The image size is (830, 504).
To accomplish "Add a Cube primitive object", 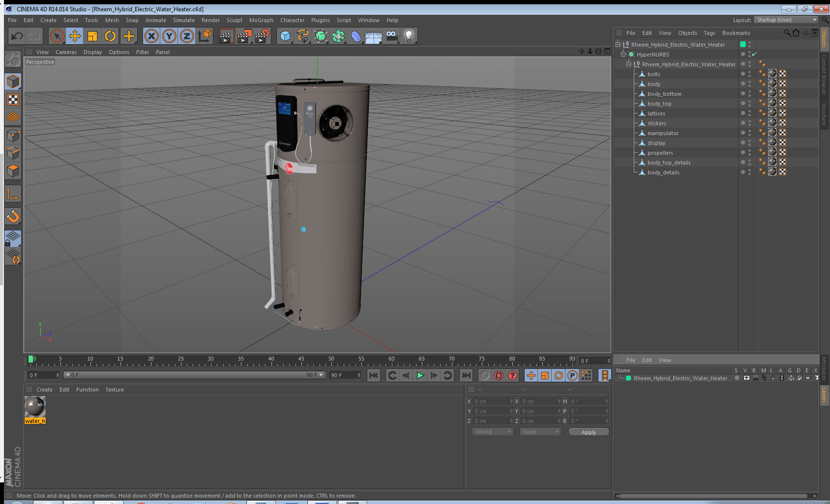I will (285, 36).
